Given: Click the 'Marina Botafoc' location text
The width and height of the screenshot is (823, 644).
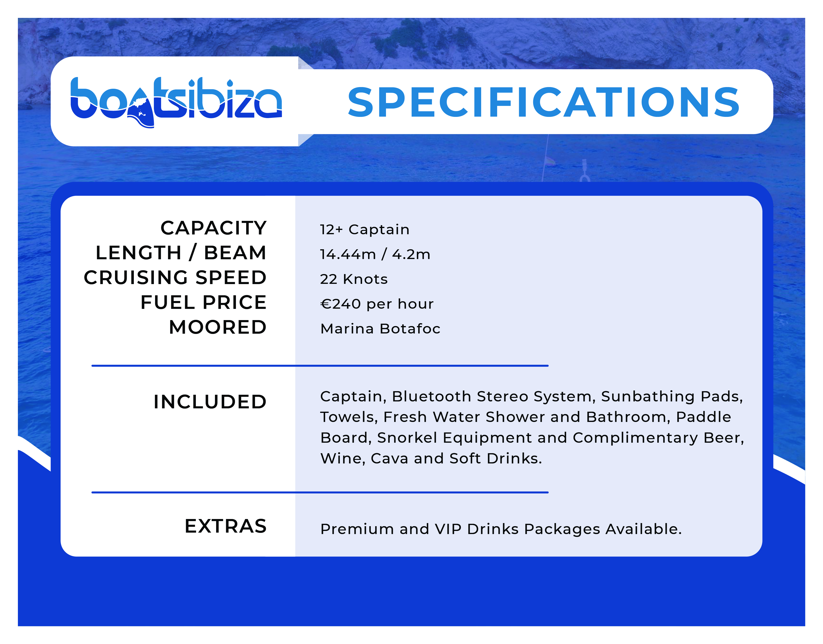Looking at the screenshot, I should (x=380, y=329).
